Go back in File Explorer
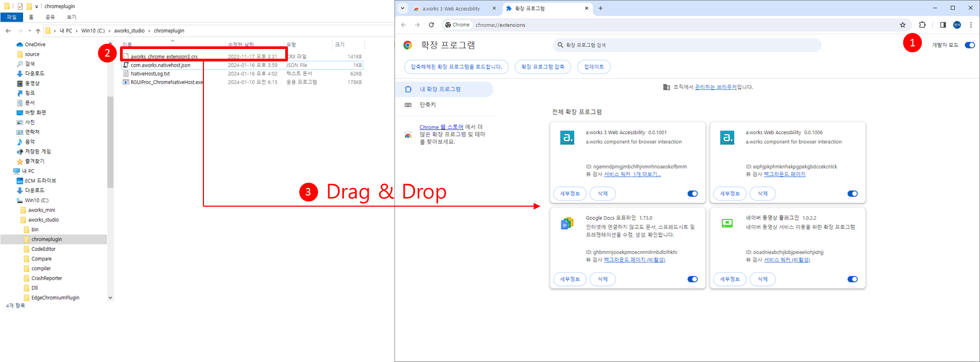 pyautogui.click(x=8, y=31)
